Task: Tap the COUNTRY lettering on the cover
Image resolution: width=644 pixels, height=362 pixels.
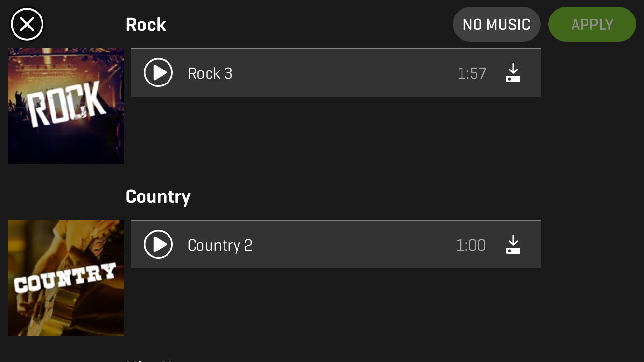Action: 65,278
